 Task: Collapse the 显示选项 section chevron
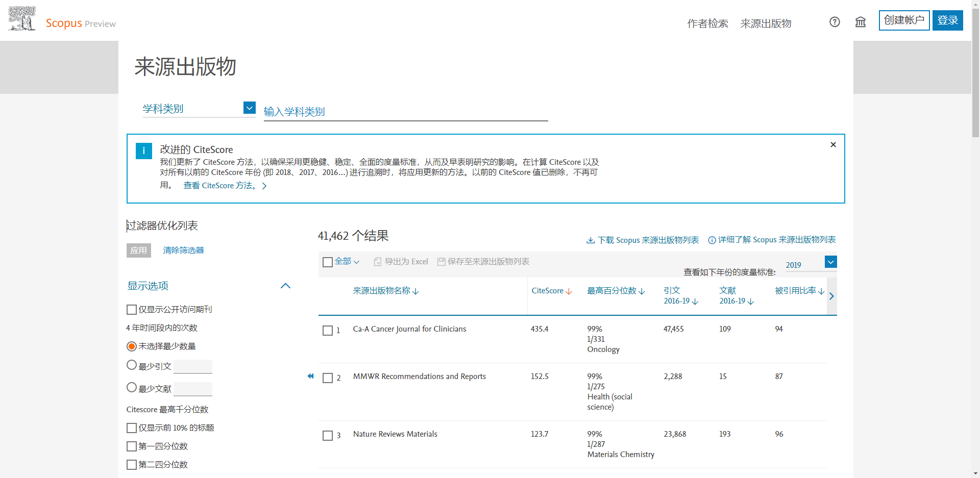tap(286, 286)
